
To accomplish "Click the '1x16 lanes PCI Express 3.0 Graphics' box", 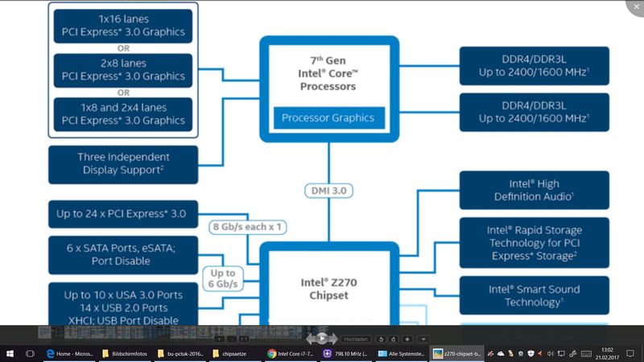I will (123, 26).
